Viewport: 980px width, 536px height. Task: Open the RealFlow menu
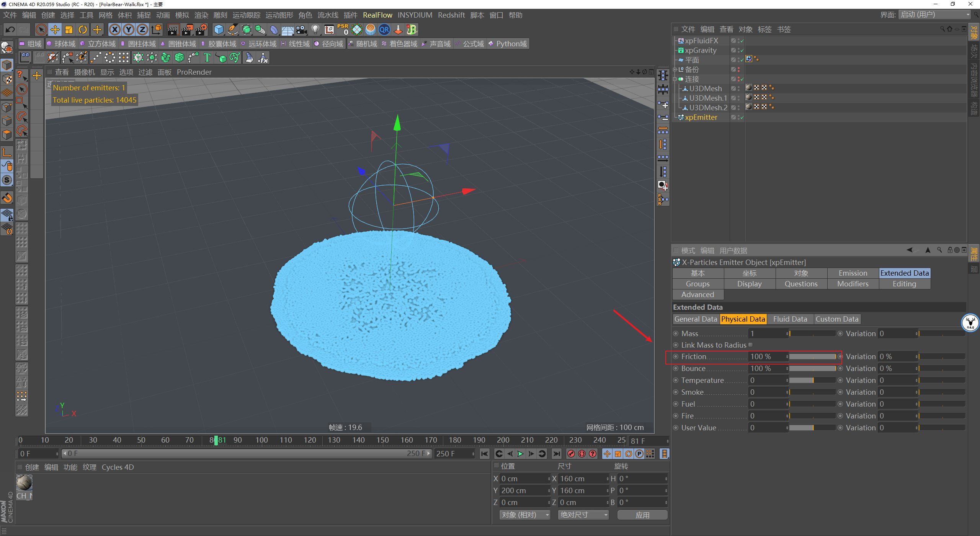pyautogui.click(x=377, y=15)
